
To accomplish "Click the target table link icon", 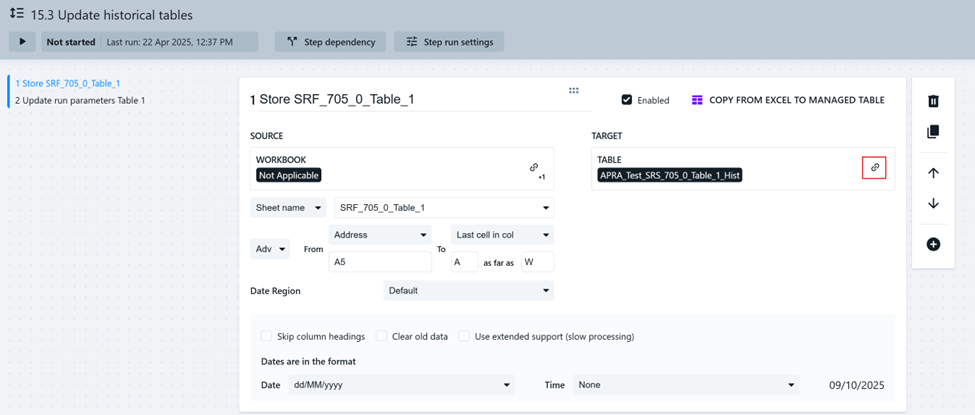I will tap(874, 168).
